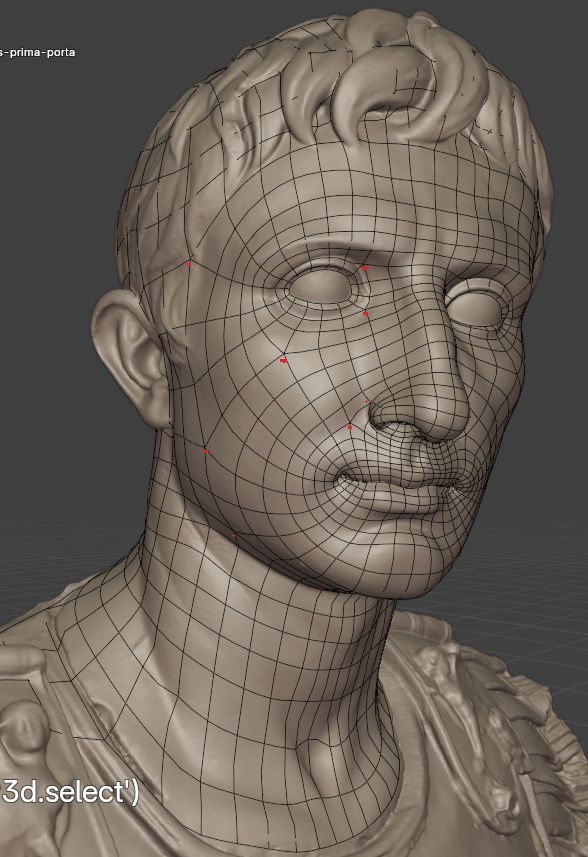Select the red vertex on the cheekbone
Image resolution: width=588 pixels, height=857 pixels.
tap(283, 361)
